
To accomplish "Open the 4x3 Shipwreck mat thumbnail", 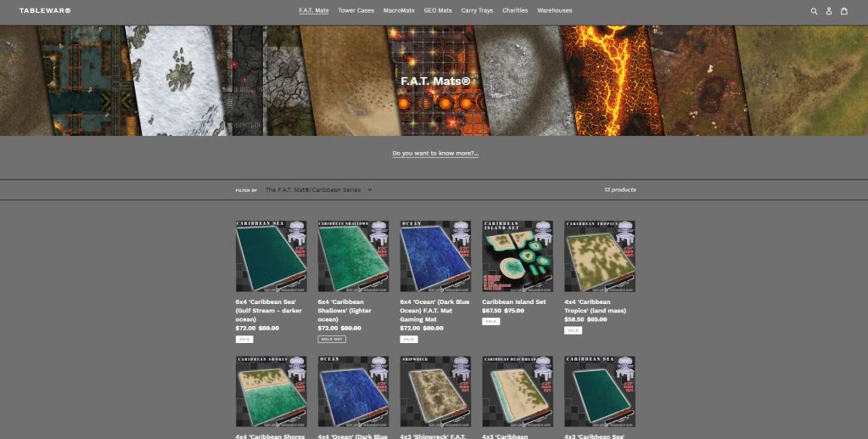I will pyautogui.click(x=435, y=391).
